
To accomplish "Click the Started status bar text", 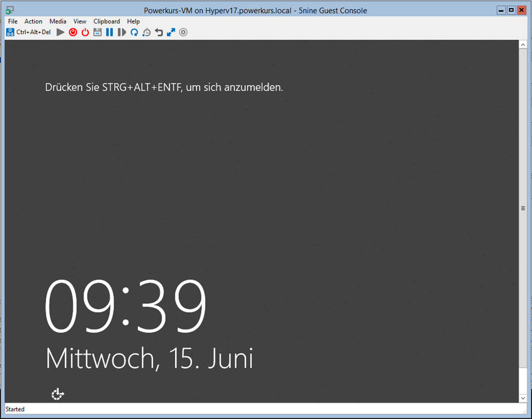I will pos(15,409).
